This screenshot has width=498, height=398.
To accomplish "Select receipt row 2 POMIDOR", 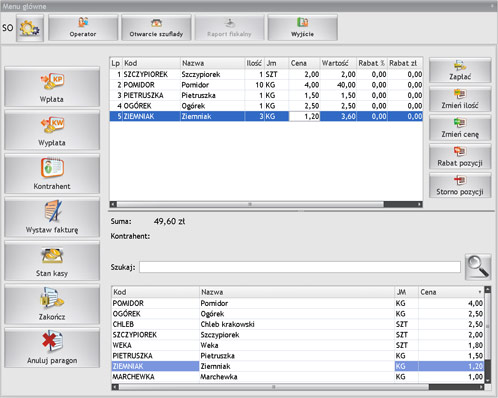I will click(266, 85).
